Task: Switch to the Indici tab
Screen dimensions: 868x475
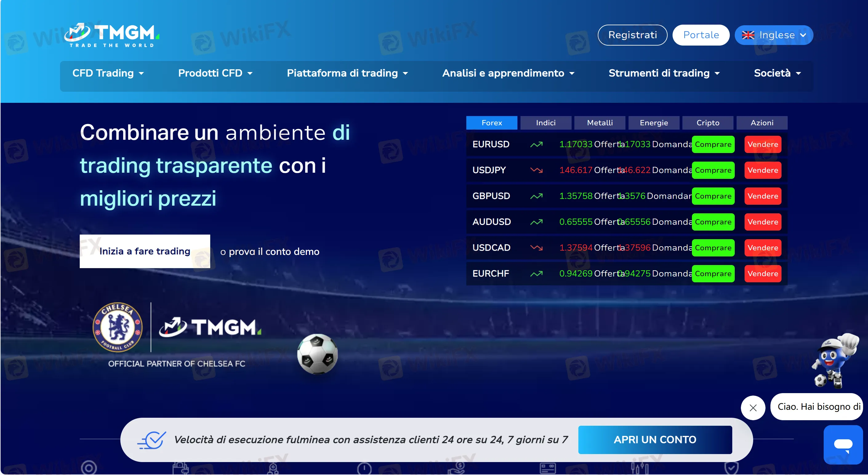Action: tap(545, 123)
